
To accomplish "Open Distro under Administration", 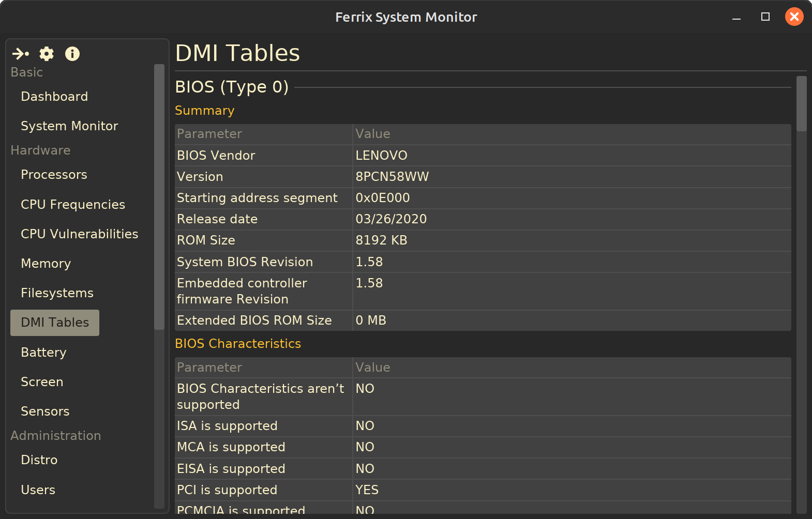I will pyautogui.click(x=39, y=460).
